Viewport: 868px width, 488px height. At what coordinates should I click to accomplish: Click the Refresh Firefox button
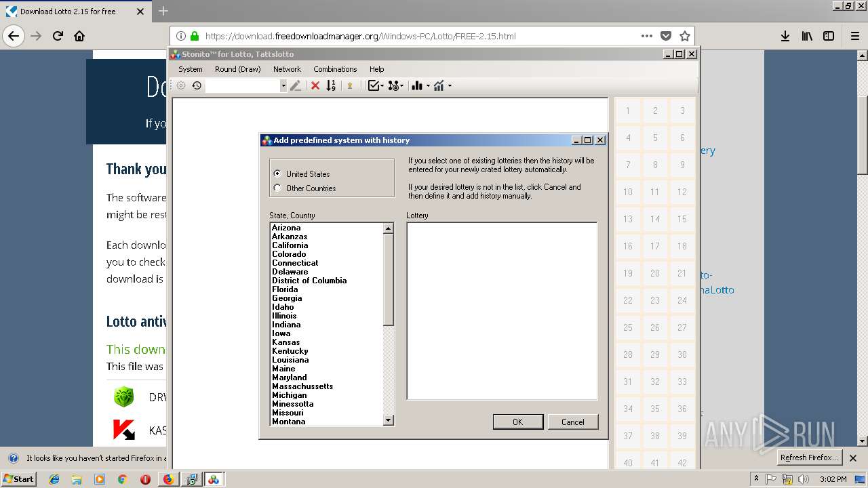[x=809, y=457]
